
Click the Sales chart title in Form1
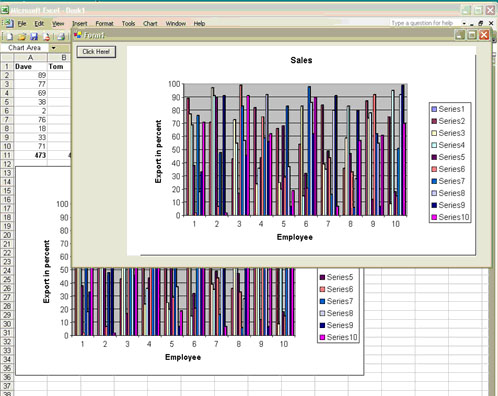pos(301,60)
